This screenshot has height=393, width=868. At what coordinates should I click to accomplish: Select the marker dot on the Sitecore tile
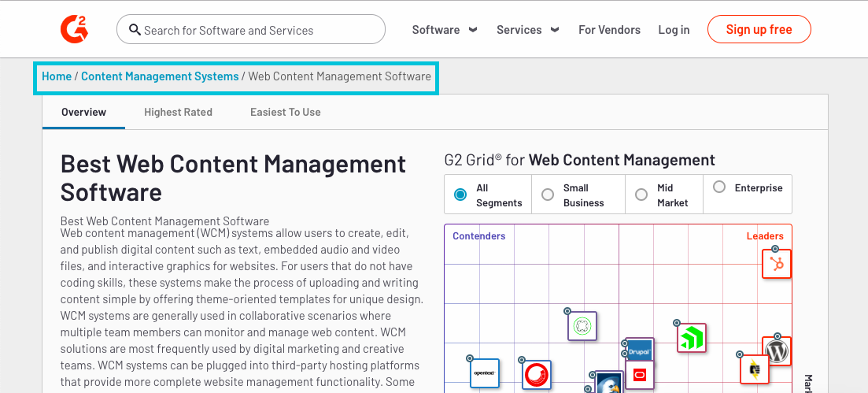point(522,360)
